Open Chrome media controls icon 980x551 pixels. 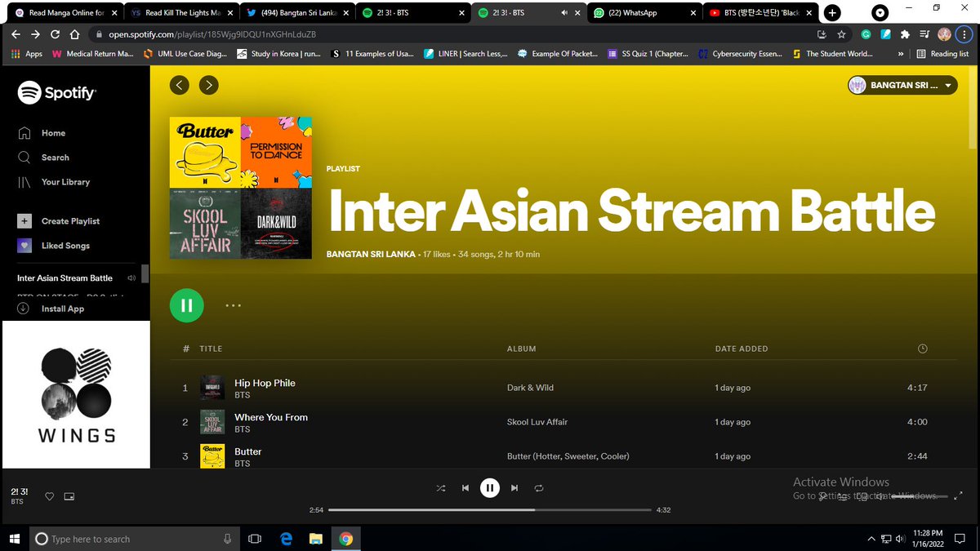924,34
